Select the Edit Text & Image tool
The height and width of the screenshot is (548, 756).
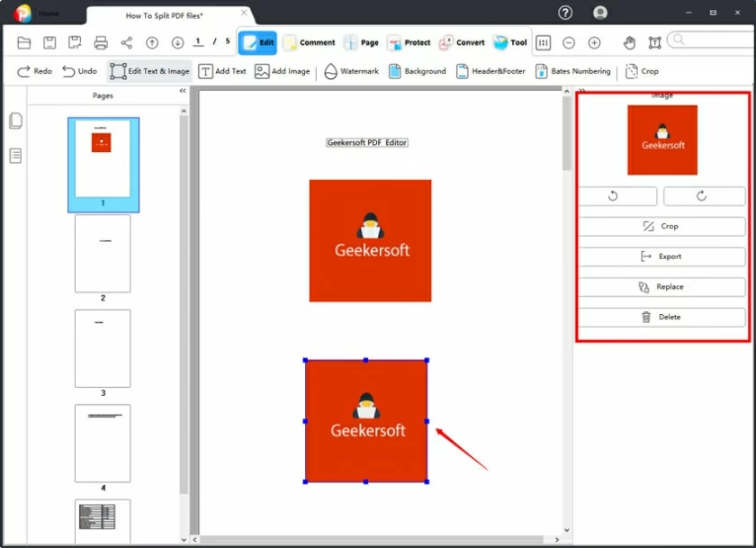(149, 71)
